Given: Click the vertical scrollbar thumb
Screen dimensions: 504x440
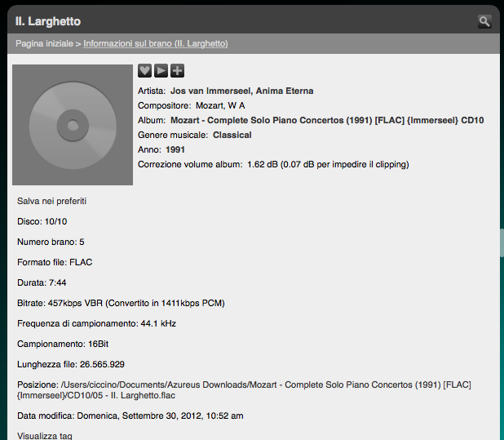Looking at the screenshot, I should 502,242.
